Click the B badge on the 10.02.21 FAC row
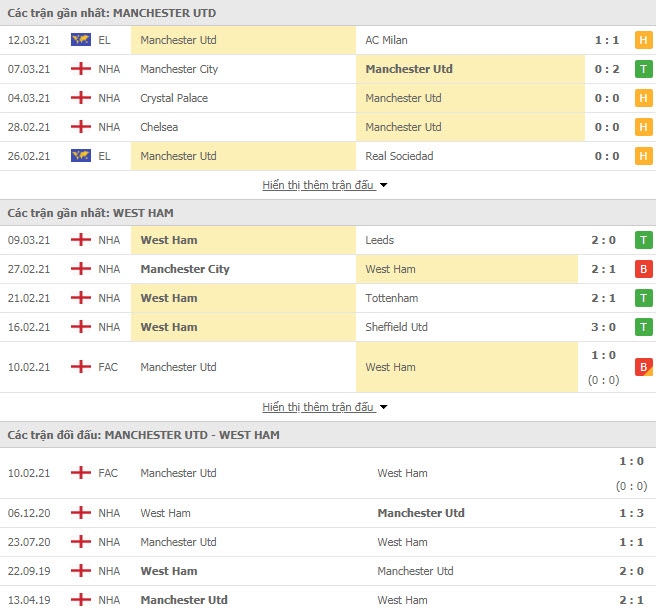Screen dimensions: 656x614 pos(643,367)
